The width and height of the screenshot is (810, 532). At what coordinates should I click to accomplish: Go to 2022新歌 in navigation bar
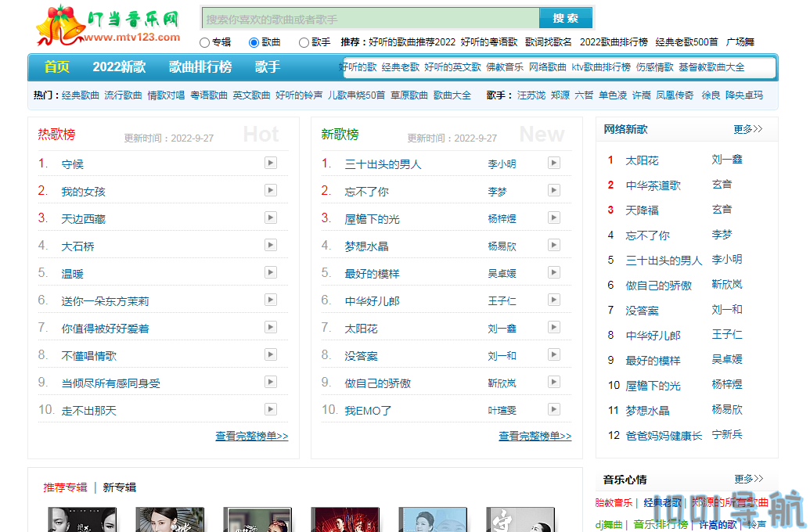119,67
